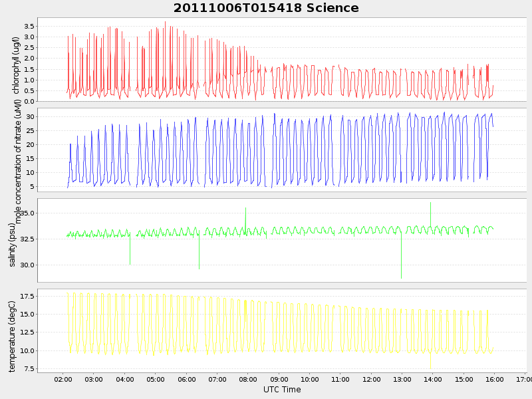This screenshot has width=532, height=399.
Task: Click the 0.5 tick on chlorophyll axis
Action: click(x=29, y=90)
